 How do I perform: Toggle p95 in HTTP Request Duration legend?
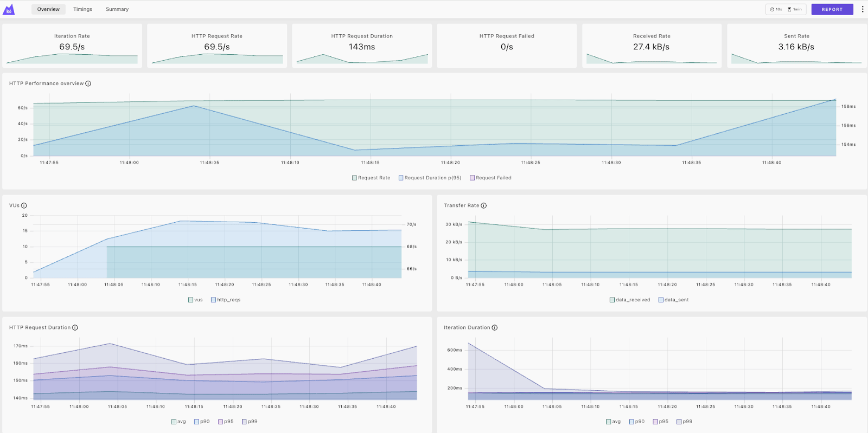(x=226, y=422)
